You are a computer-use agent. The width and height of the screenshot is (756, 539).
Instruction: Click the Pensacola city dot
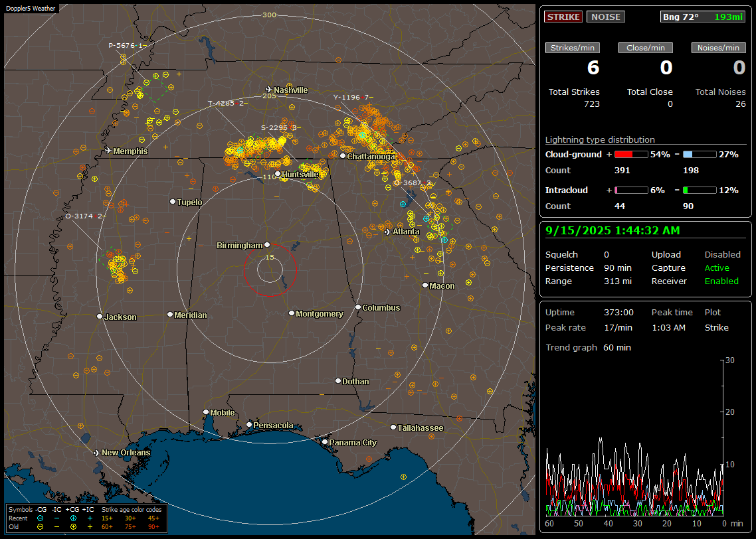[248, 425]
